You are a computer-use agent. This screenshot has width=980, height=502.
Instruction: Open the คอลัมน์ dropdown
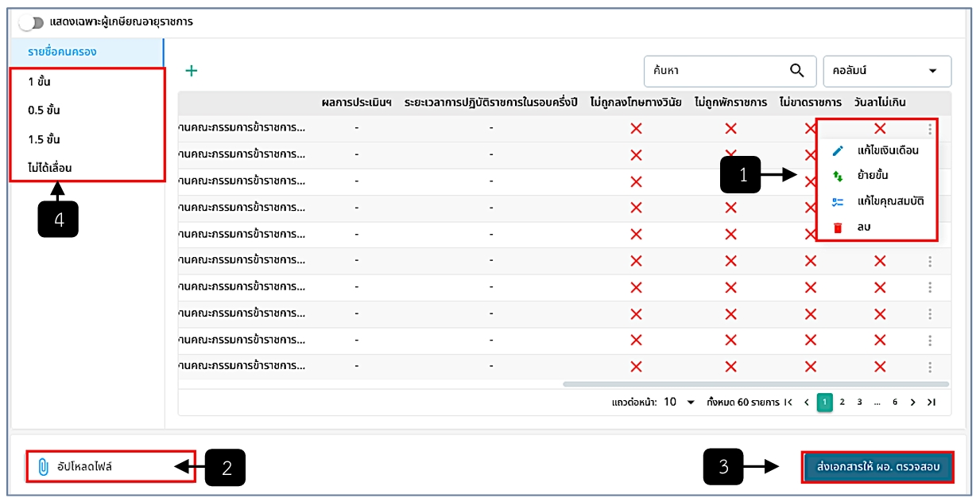coord(887,71)
